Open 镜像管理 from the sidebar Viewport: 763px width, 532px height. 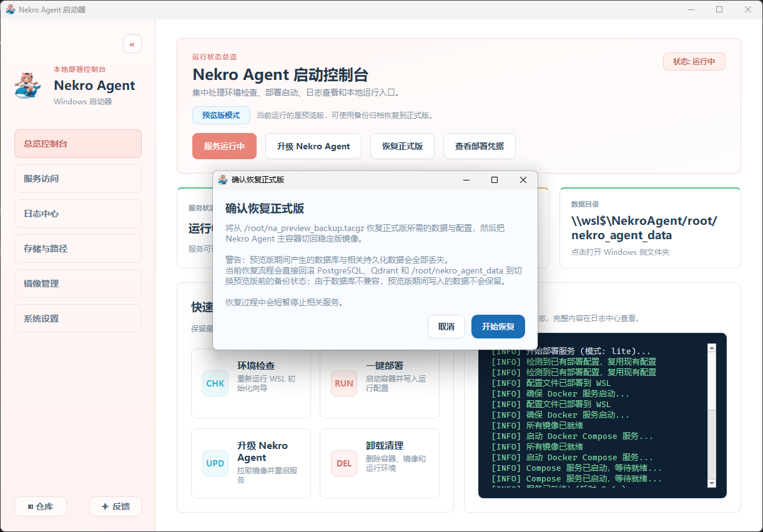pos(78,283)
